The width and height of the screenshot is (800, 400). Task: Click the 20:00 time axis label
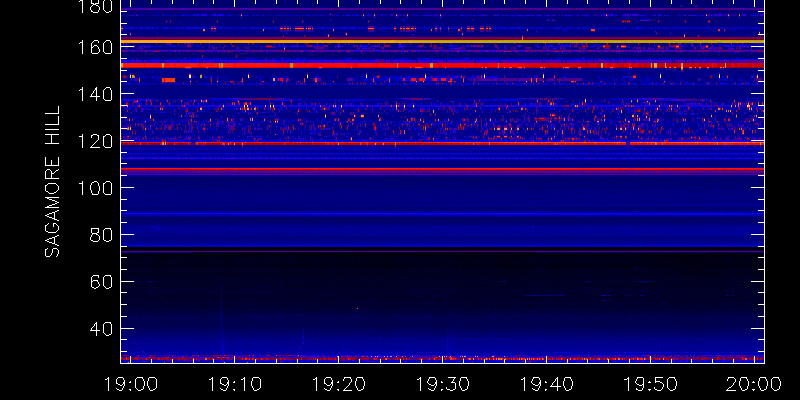click(x=755, y=384)
